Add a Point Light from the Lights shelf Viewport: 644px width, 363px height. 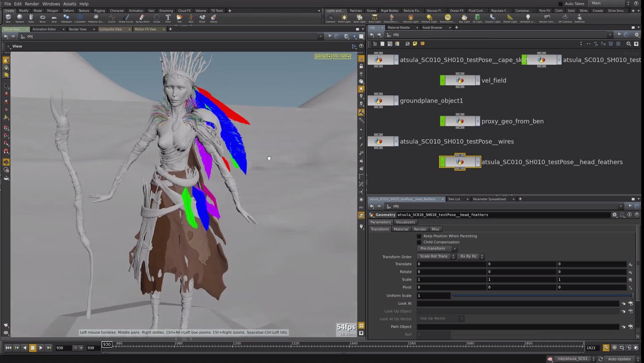coord(344,18)
